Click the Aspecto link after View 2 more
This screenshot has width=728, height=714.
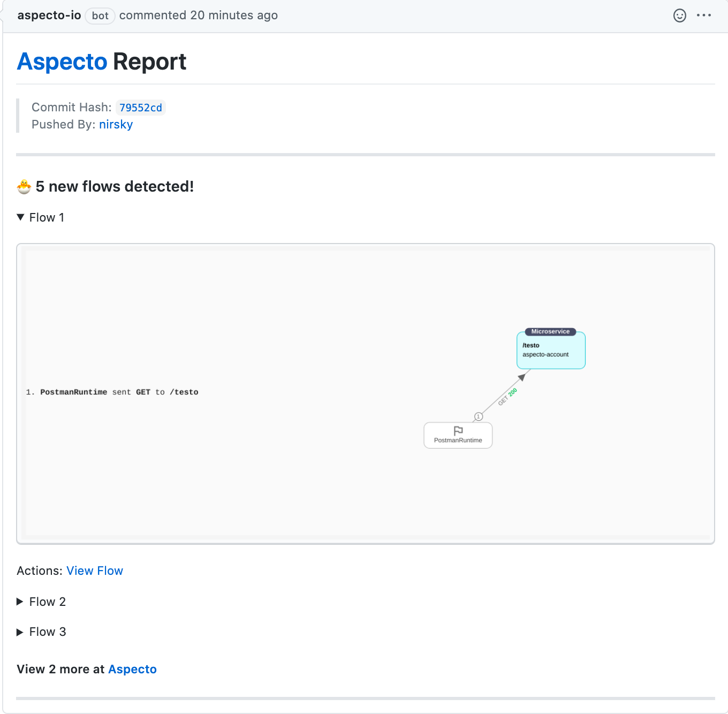[132, 669]
